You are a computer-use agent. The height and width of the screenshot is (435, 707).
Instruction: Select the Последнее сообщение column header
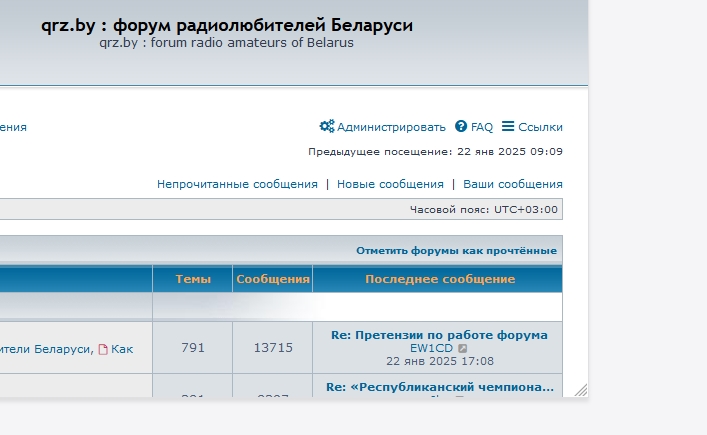click(x=440, y=279)
